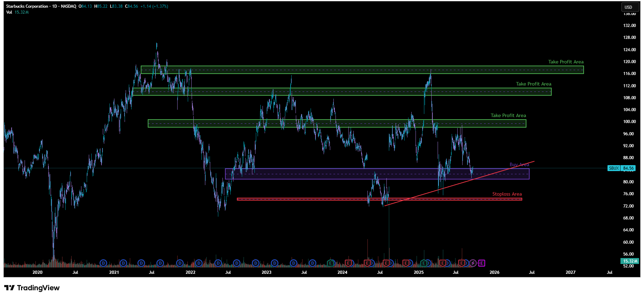The width and height of the screenshot is (644, 298).
Task: Click the red earnings marker just after Jul 2025
Action: click(462, 263)
